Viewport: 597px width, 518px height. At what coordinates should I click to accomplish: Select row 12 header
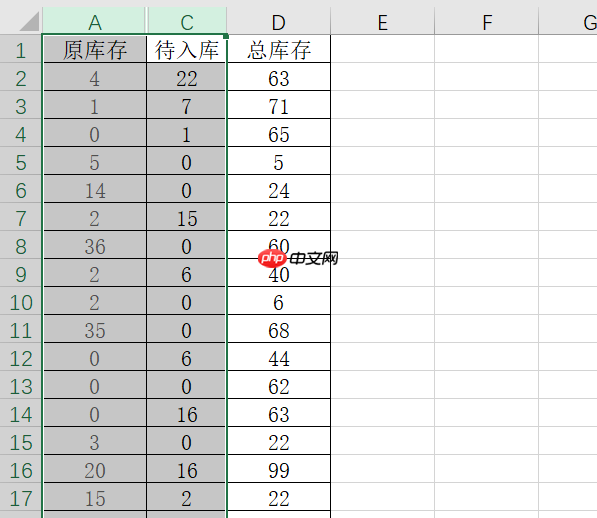pyautogui.click(x=21, y=357)
